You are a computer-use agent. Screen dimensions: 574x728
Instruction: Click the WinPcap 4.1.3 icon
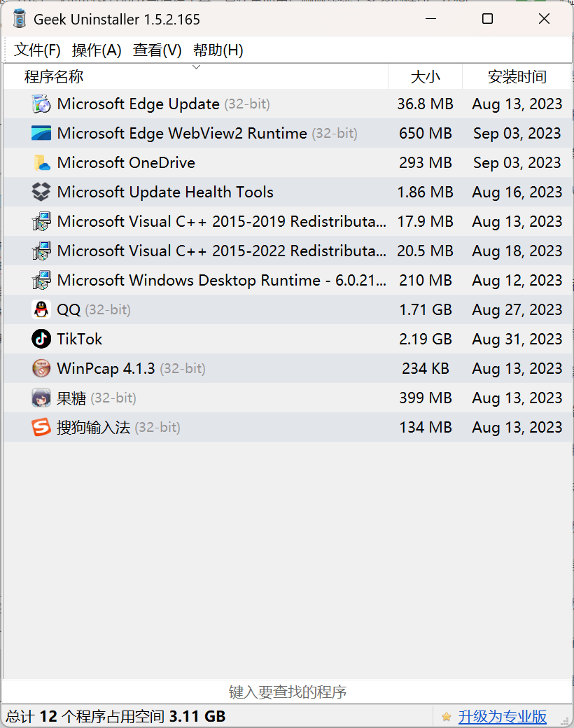pyautogui.click(x=41, y=368)
